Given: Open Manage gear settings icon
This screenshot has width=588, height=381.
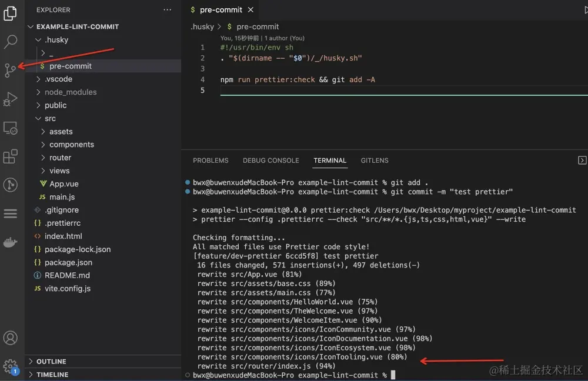Looking at the screenshot, I should (10, 366).
